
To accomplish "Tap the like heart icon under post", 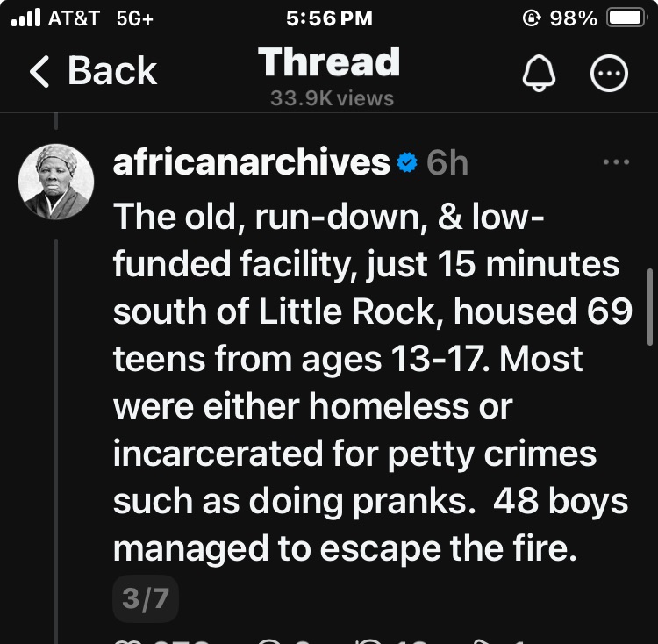I will [125, 640].
